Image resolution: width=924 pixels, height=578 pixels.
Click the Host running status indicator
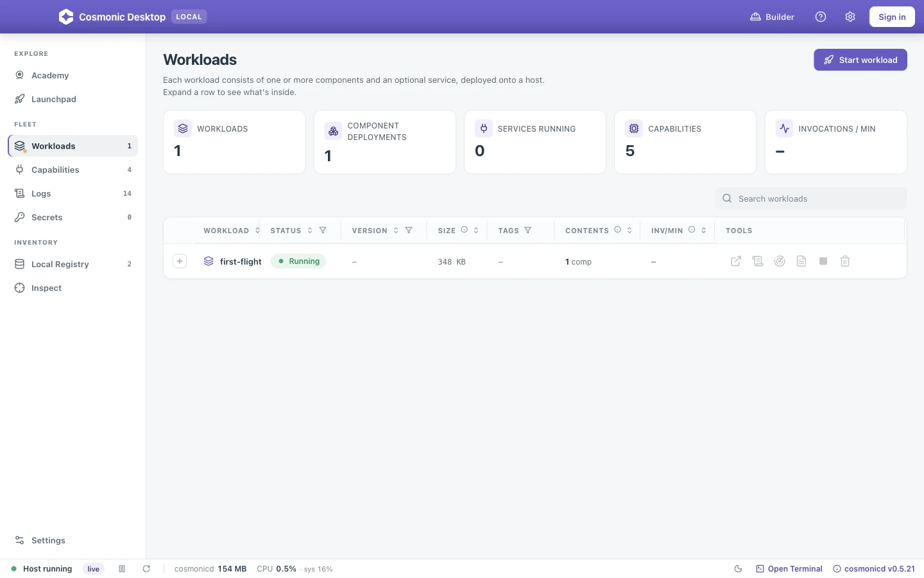coord(42,569)
